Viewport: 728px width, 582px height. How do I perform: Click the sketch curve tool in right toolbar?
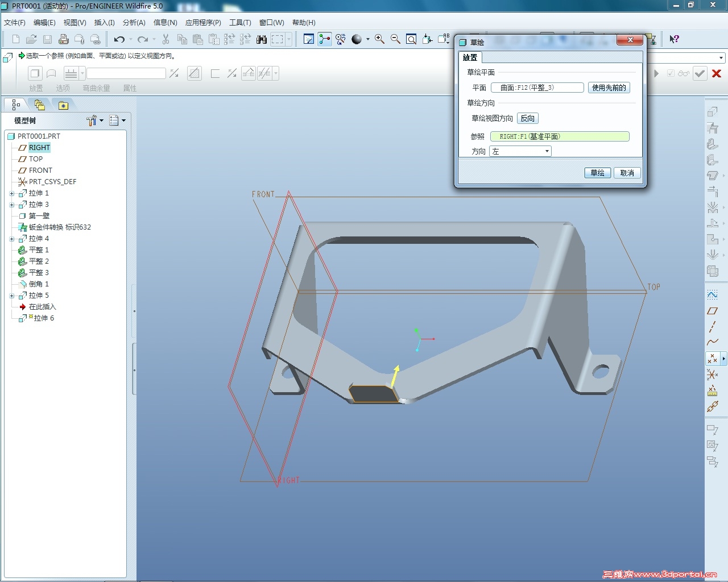pos(712,295)
